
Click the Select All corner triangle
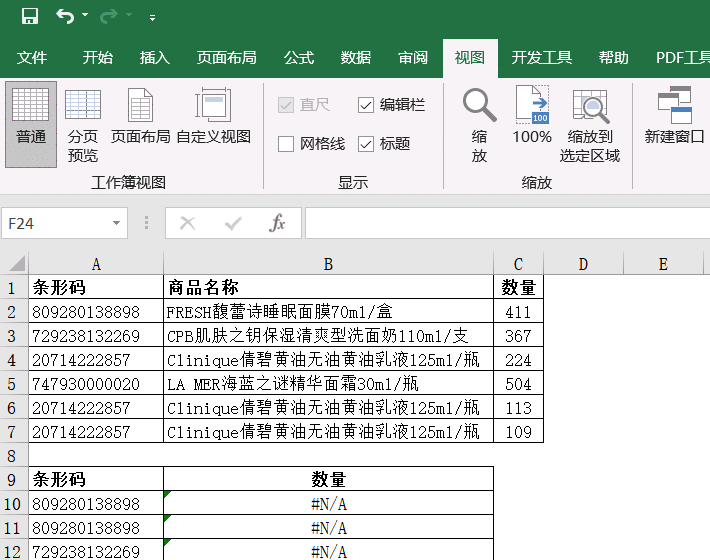tap(16, 263)
